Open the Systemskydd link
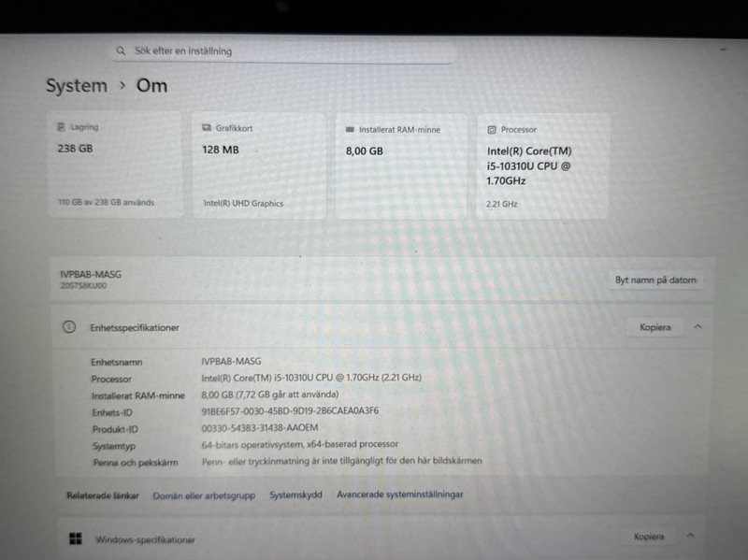 pos(295,495)
